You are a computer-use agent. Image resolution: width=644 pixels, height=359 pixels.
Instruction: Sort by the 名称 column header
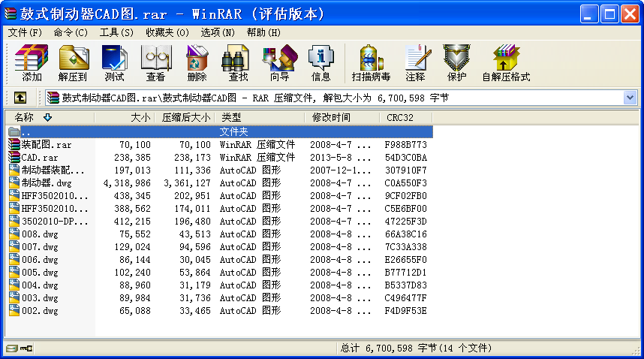point(50,117)
